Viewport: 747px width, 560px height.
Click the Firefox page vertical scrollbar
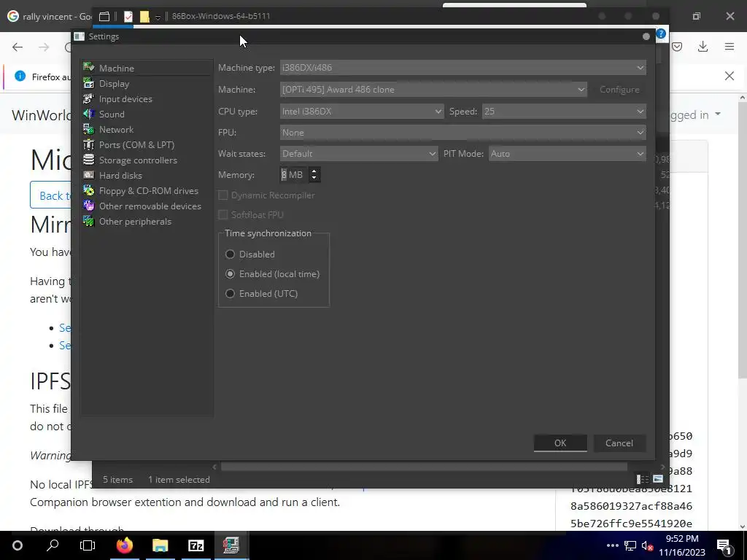pos(742,241)
